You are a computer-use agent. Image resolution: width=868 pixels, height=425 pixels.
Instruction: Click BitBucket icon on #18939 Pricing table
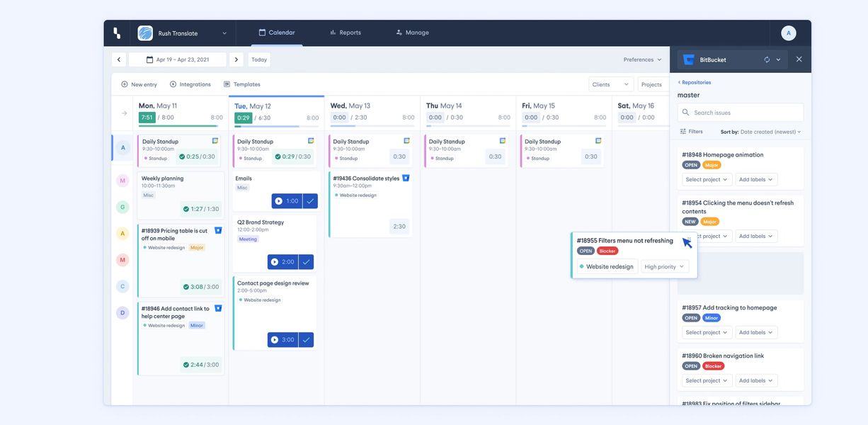218,230
